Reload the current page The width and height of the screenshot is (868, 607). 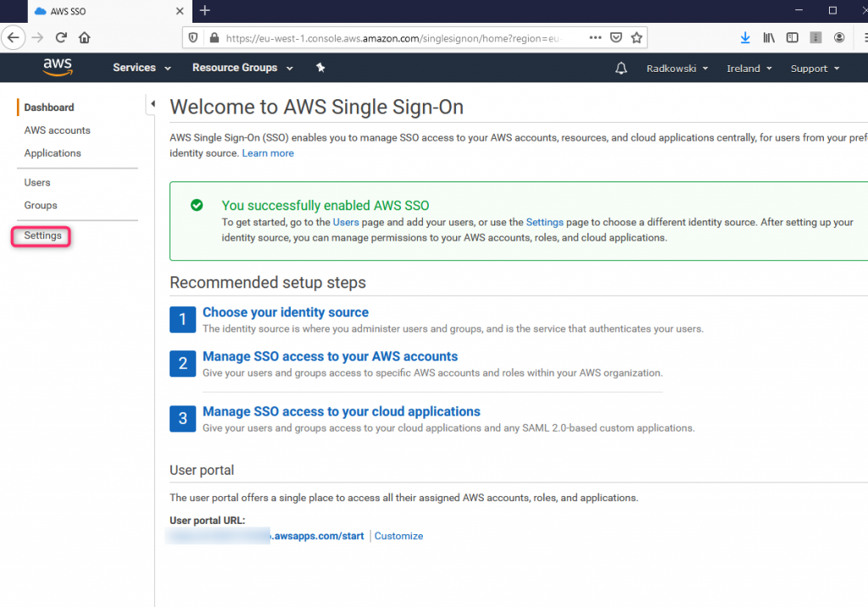61,37
